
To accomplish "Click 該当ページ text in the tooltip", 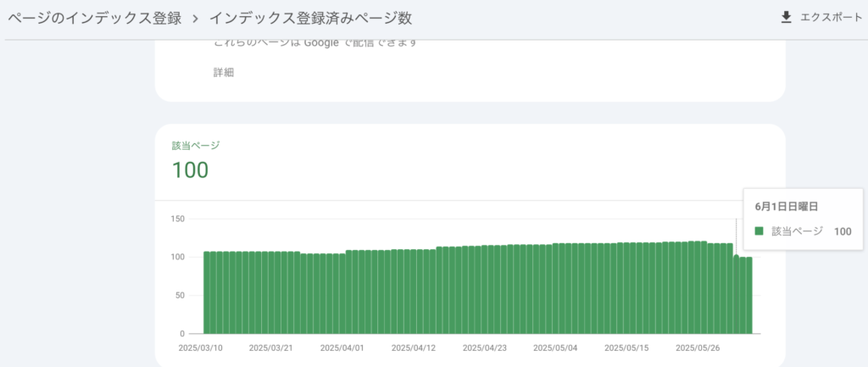I will (x=797, y=231).
